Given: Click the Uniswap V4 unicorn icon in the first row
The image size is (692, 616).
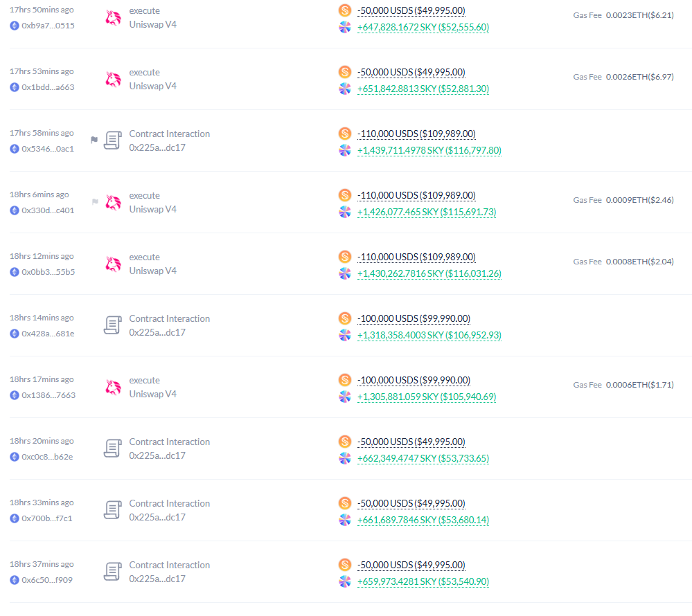Looking at the screenshot, I should tap(112, 18).
